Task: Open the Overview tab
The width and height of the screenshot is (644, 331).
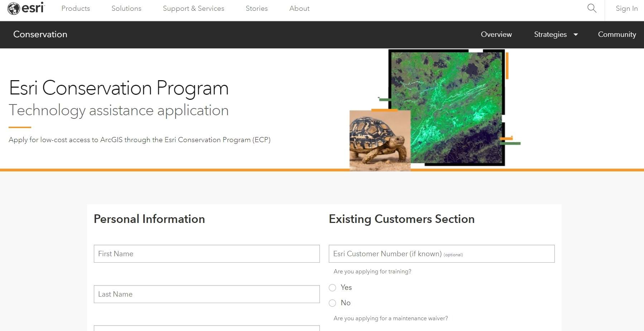Action: [496, 34]
